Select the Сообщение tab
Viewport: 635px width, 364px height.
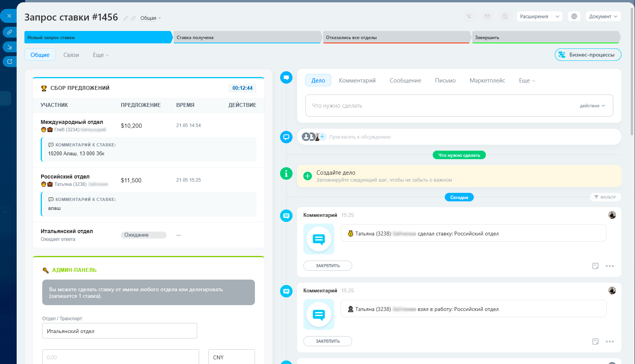[405, 81]
